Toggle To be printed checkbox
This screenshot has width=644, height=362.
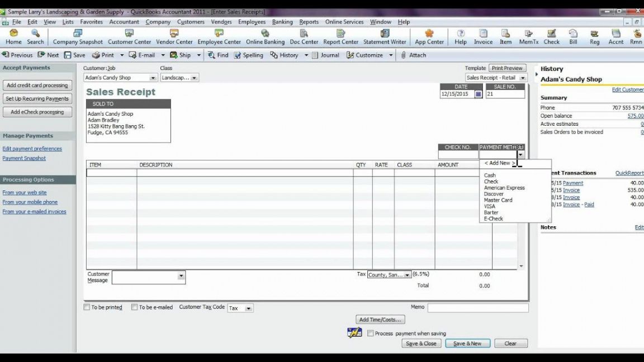pyautogui.click(x=87, y=307)
